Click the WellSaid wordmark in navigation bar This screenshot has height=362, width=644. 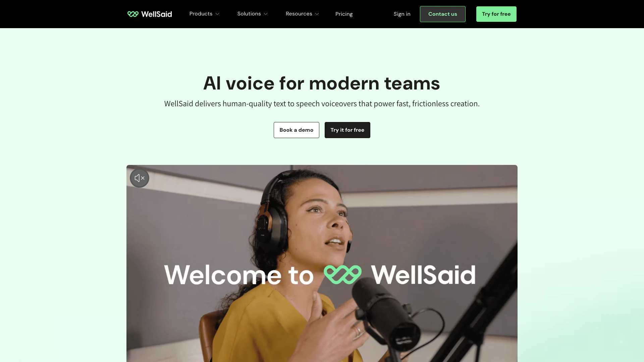click(157, 14)
